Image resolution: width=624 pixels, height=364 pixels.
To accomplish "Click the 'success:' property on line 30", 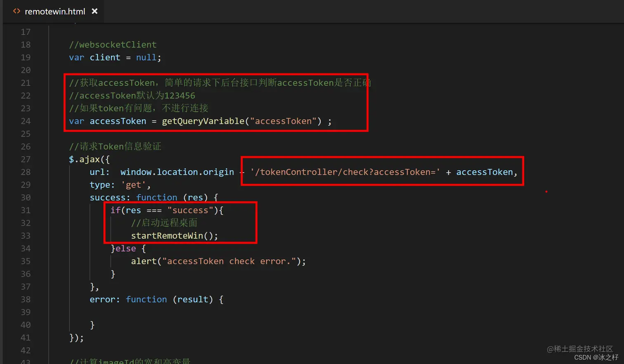I will tap(110, 197).
